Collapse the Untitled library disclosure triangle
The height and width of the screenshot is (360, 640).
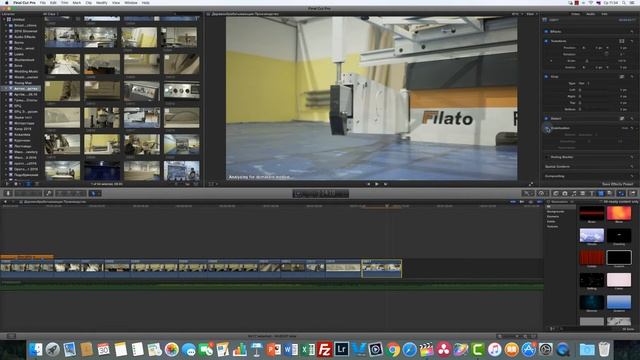[4, 20]
